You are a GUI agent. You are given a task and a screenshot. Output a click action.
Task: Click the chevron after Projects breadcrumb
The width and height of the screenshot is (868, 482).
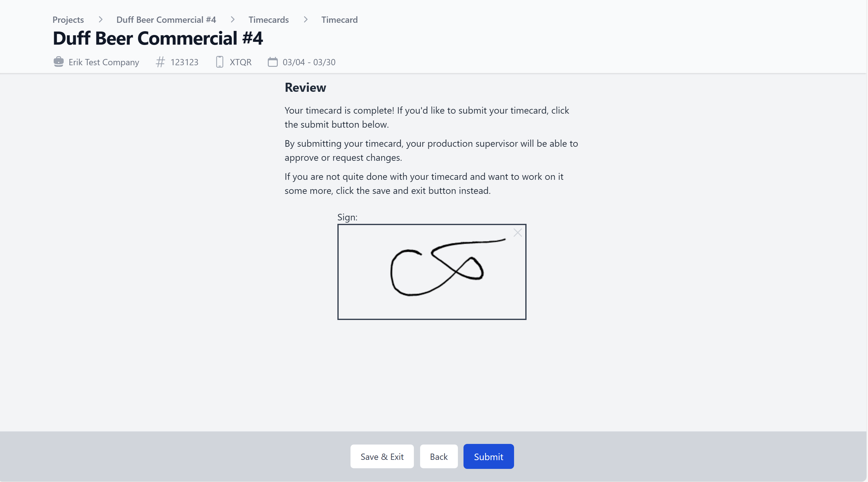101,20
